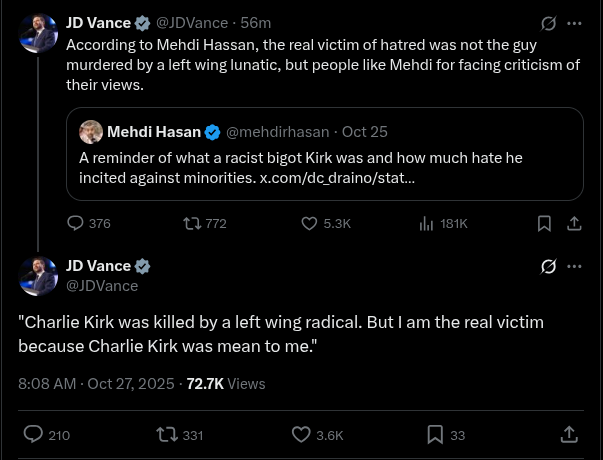Screen dimensions: 603x460
Task: Like the tweet with 3.6K likes
Action: pos(301,435)
